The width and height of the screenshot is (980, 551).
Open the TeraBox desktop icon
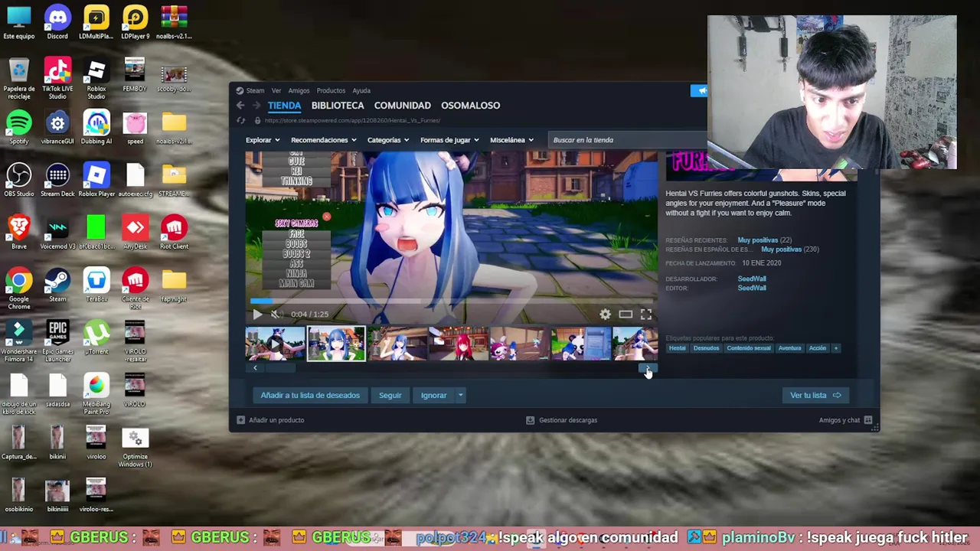click(x=96, y=285)
